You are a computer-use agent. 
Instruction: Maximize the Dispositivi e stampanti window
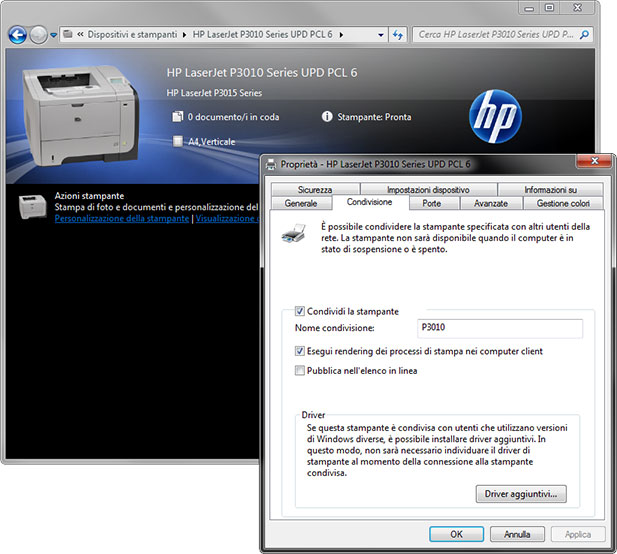pos(550,8)
